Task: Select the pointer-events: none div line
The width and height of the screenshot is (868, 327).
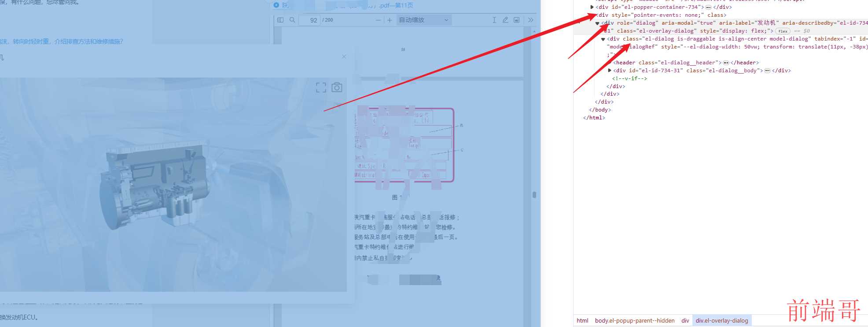Action: (x=661, y=15)
